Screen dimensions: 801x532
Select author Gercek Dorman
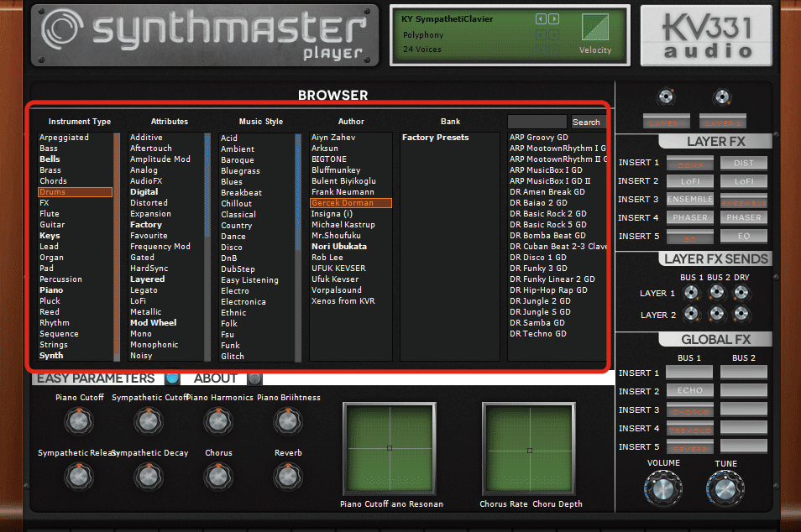[350, 203]
